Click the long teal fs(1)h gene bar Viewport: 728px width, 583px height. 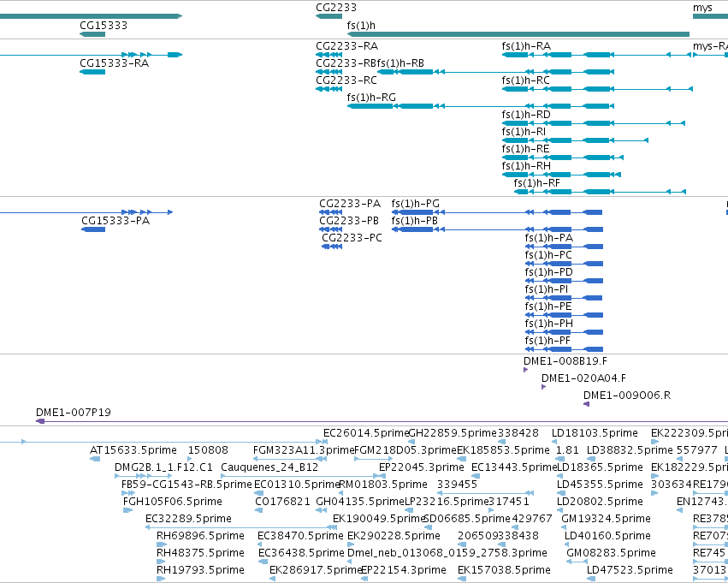pyautogui.click(x=518, y=34)
